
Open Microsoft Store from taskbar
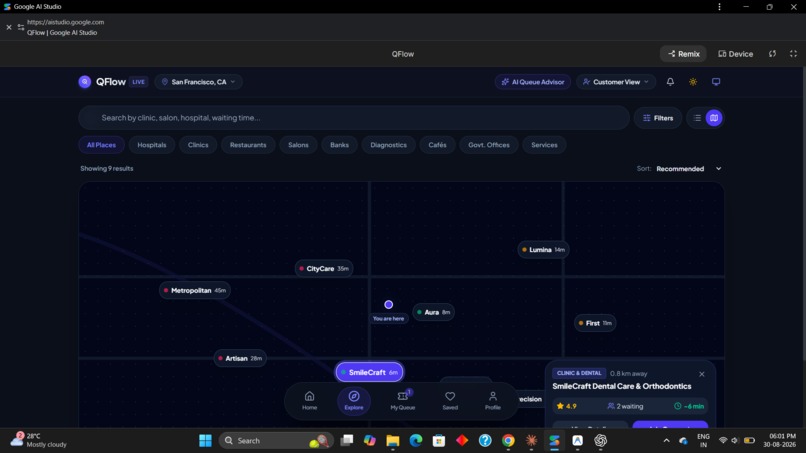click(439, 441)
